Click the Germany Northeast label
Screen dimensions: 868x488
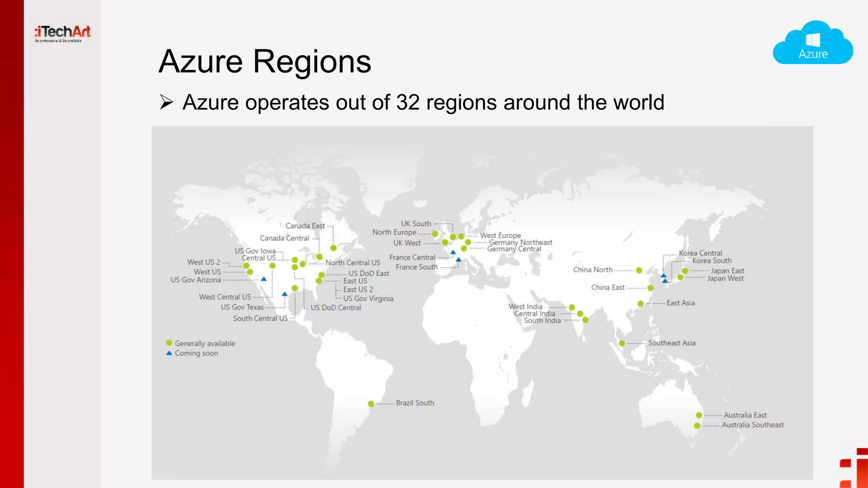(x=520, y=243)
